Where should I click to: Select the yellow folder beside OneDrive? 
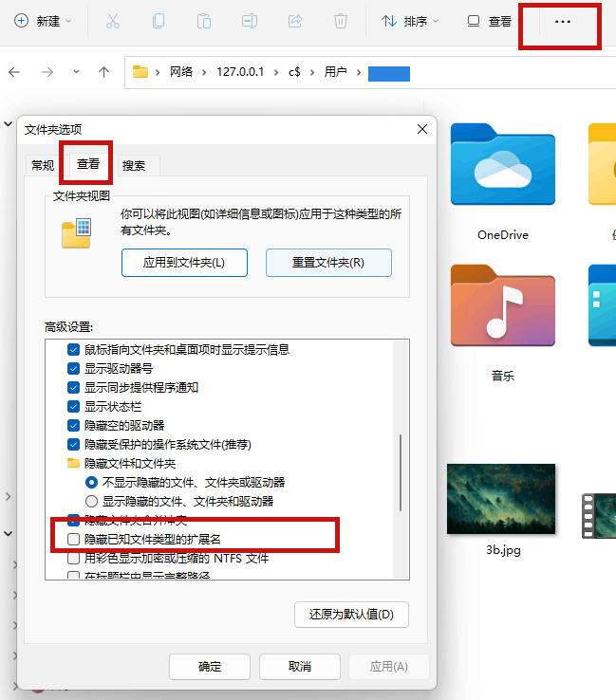[x=602, y=164]
